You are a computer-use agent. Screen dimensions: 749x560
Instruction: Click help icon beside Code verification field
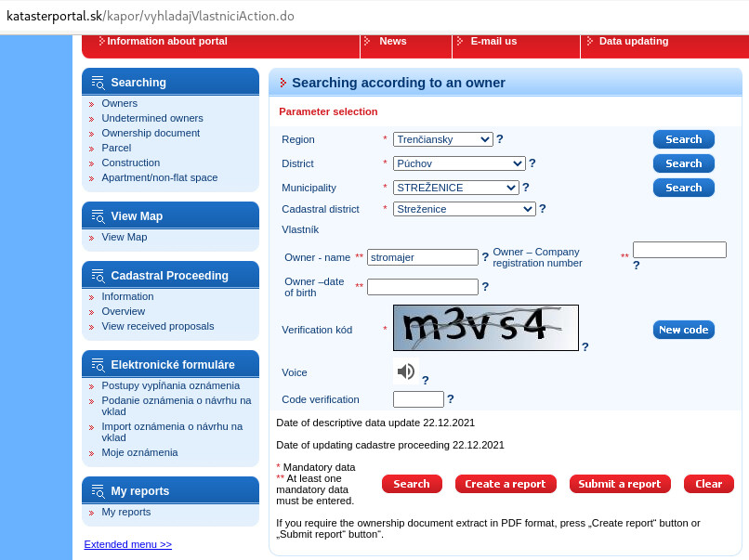(x=451, y=399)
